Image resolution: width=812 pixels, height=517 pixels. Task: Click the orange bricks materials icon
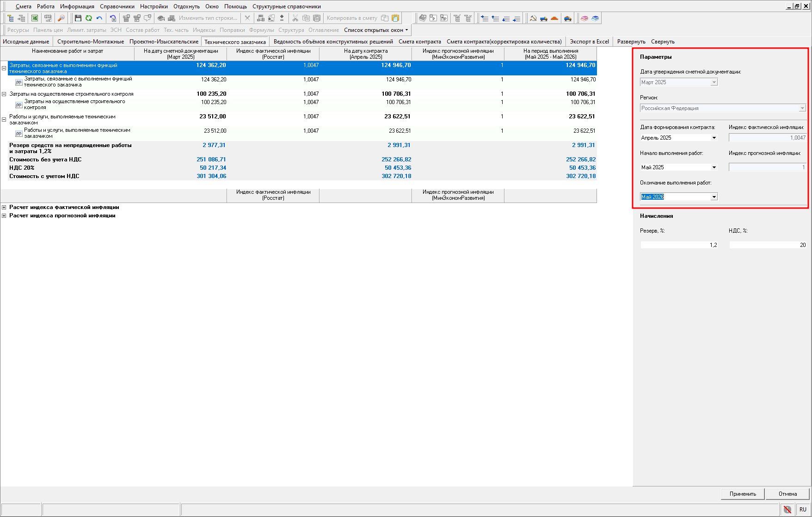click(554, 18)
